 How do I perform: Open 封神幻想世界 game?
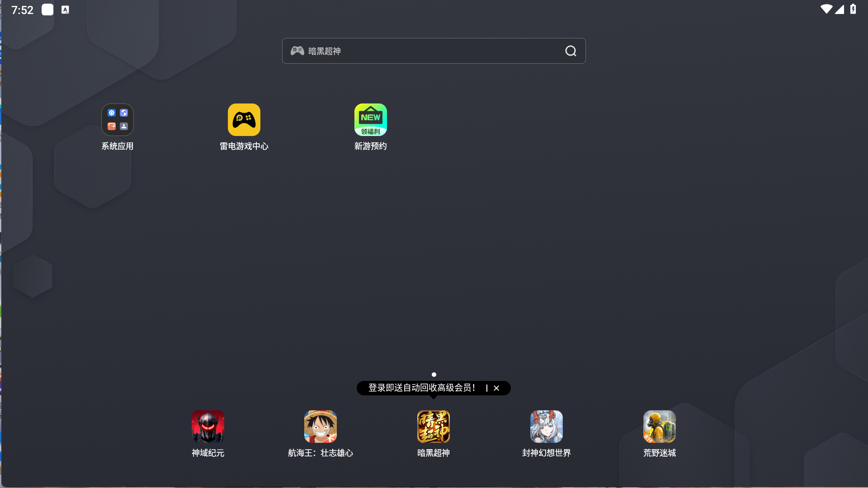[x=547, y=427]
